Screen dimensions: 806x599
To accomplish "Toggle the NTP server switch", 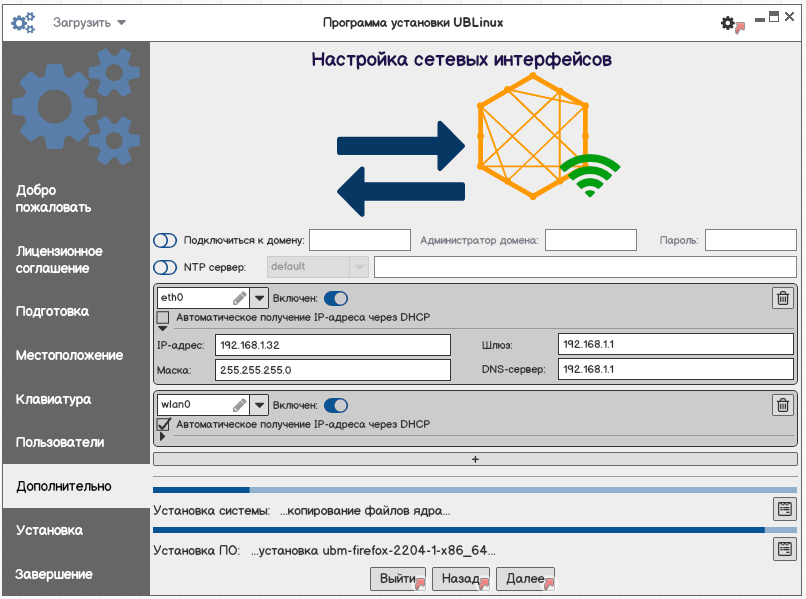I will [165, 267].
